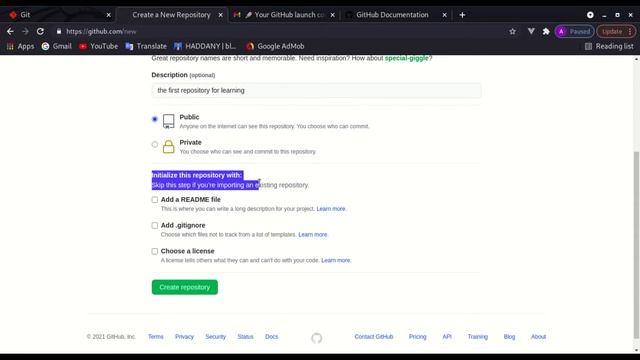Viewport: 640px width, 360px height.
Task: Click the GitHub logo in the footer
Action: tap(316, 338)
